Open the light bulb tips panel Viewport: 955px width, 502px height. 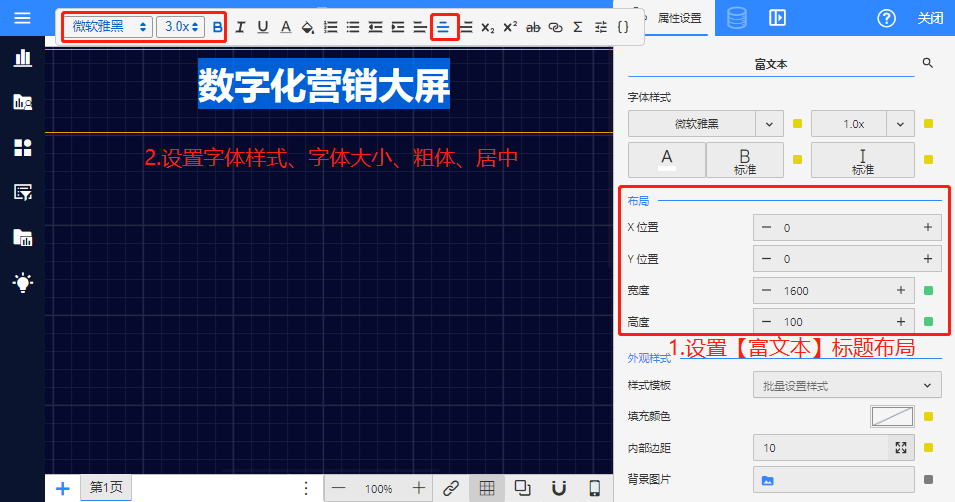(x=23, y=283)
